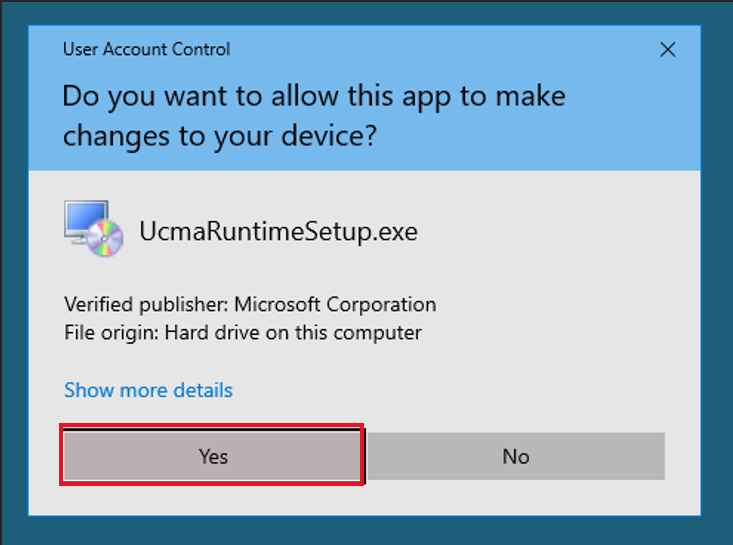Click the CD disc on the setup icon
Screen dimensions: 733x545
click(x=105, y=238)
